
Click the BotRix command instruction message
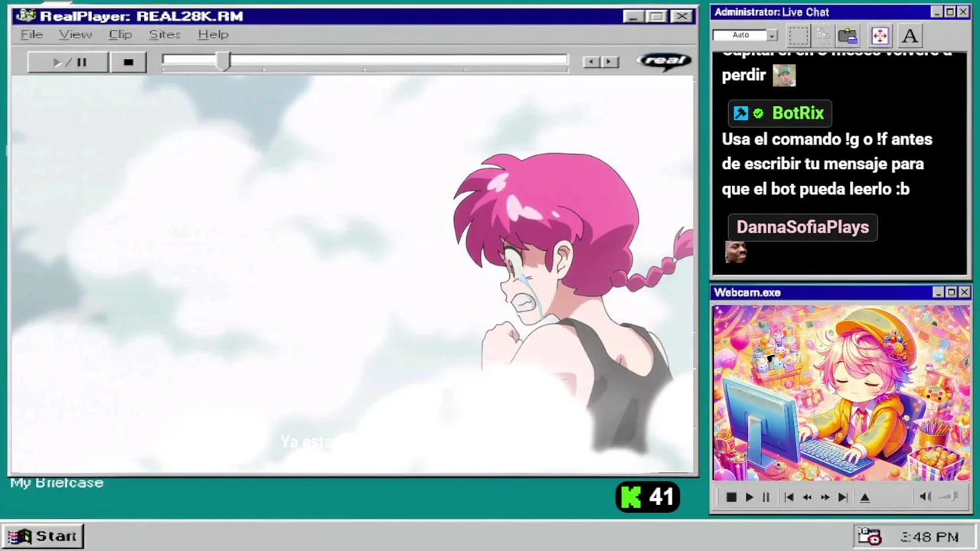tap(827, 164)
